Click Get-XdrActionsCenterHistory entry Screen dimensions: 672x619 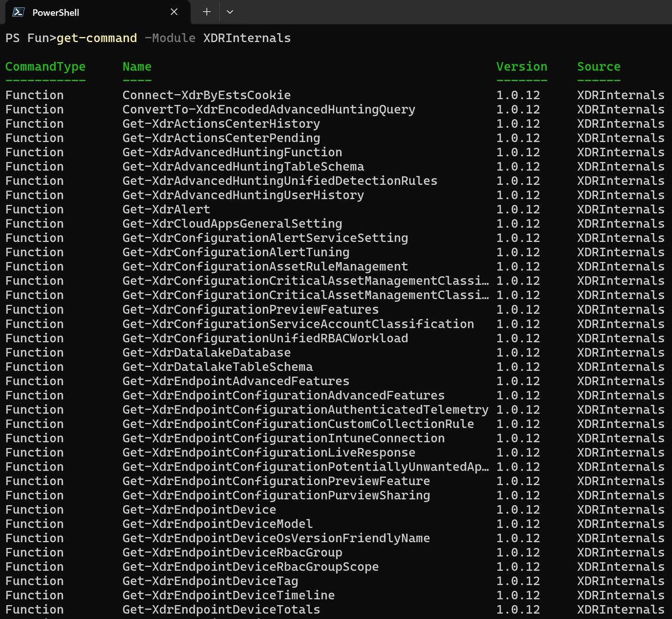[x=221, y=124]
